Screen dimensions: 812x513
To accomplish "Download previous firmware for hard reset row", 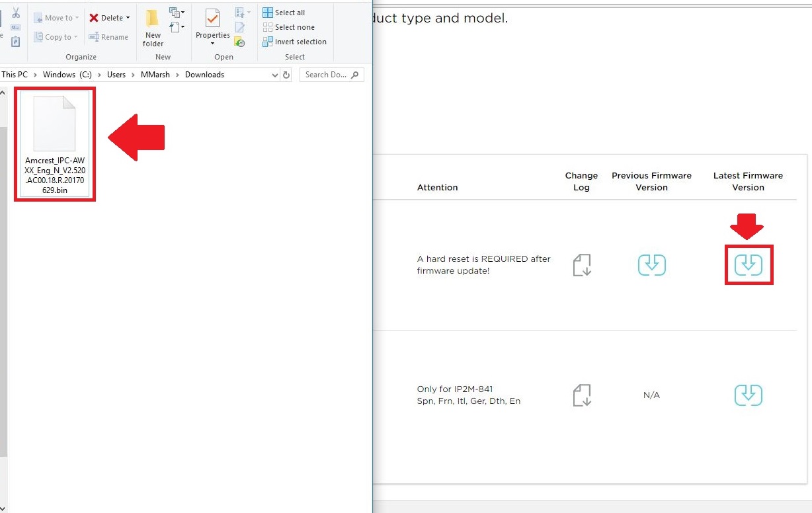I will click(x=652, y=265).
